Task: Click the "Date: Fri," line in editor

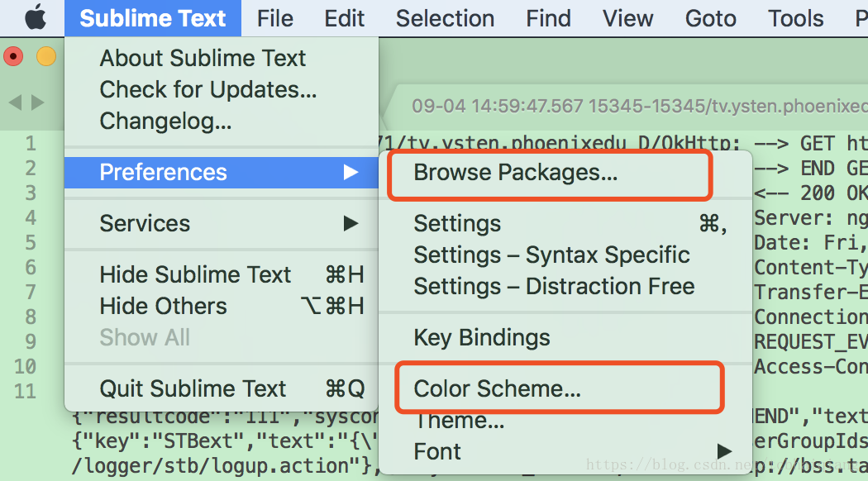Action: [810, 242]
